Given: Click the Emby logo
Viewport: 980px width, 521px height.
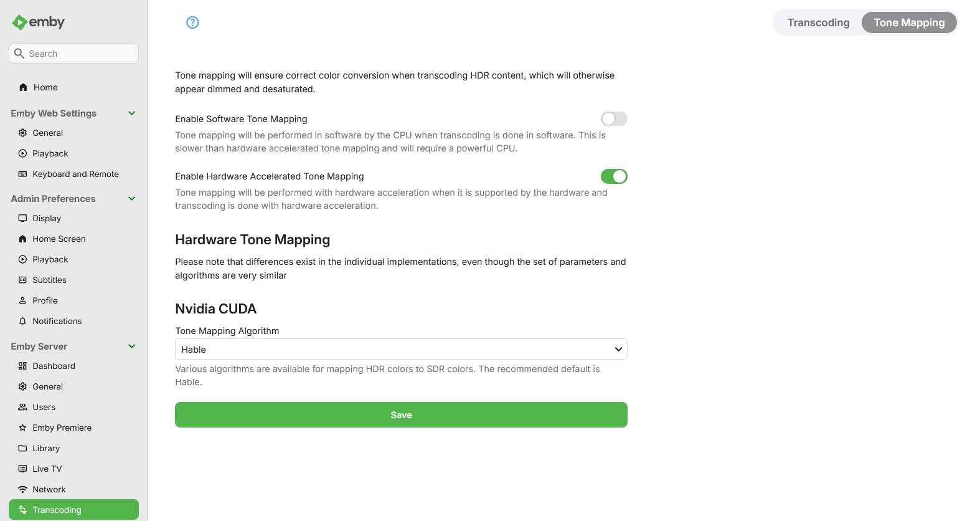Looking at the screenshot, I should [38, 22].
